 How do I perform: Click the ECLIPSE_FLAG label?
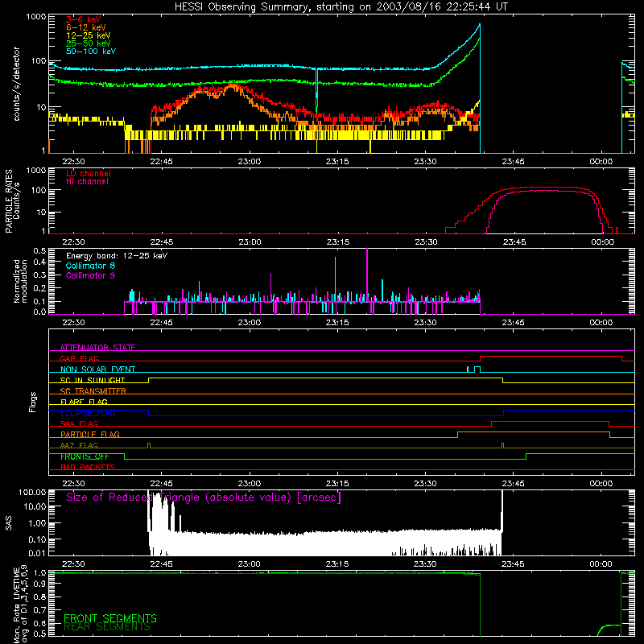pyautogui.click(x=88, y=413)
